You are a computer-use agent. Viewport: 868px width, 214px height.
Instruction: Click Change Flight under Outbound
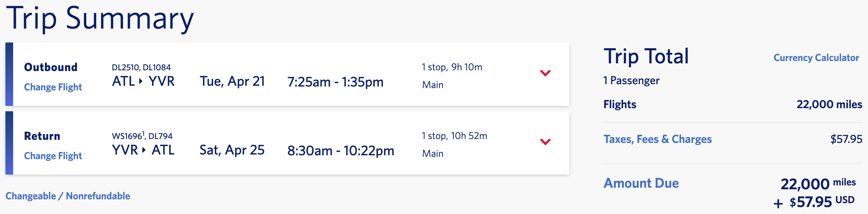53,87
